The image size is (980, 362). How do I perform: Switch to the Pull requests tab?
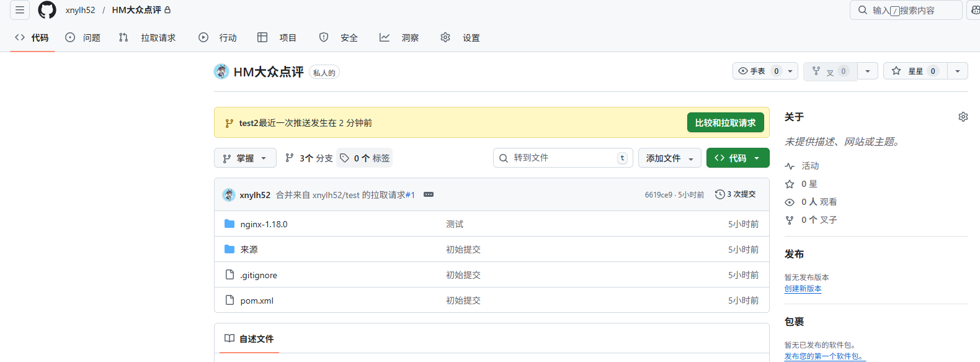point(148,38)
